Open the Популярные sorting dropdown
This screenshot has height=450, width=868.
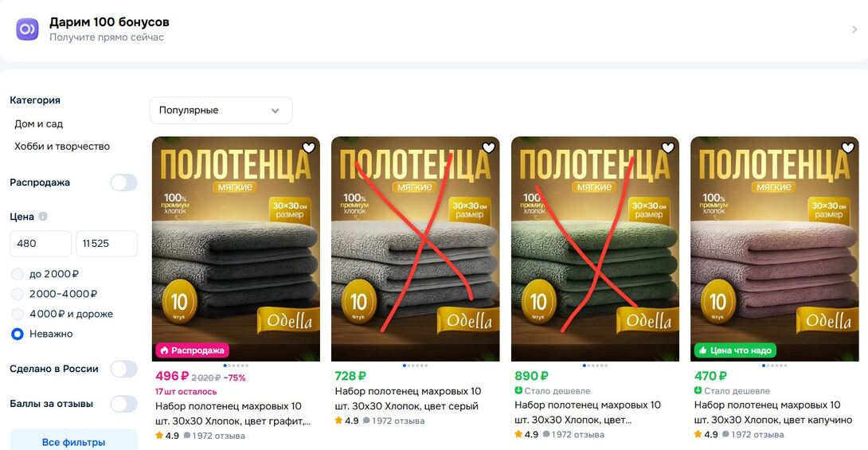(221, 110)
